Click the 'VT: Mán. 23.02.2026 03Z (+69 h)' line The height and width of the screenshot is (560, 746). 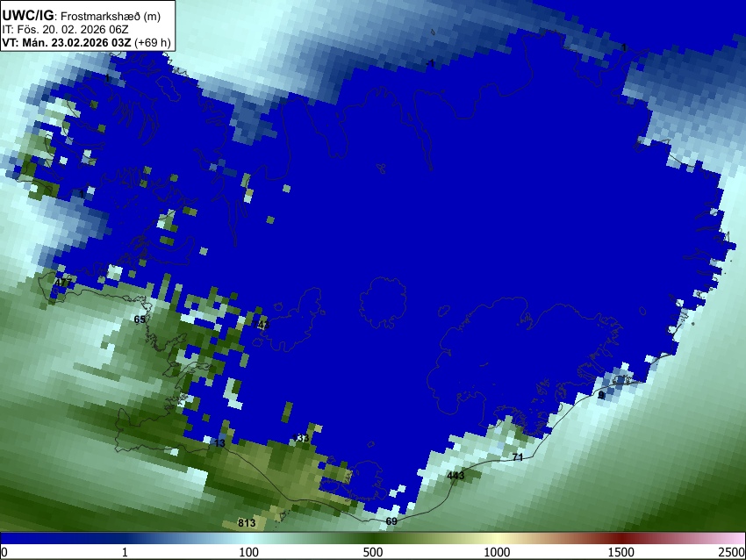click(x=86, y=42)
